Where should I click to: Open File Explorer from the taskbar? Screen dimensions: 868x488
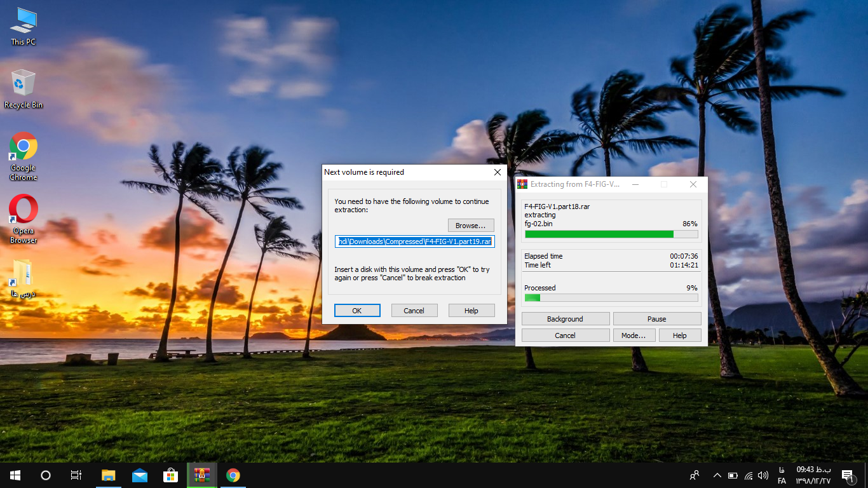tap(109, 475)
